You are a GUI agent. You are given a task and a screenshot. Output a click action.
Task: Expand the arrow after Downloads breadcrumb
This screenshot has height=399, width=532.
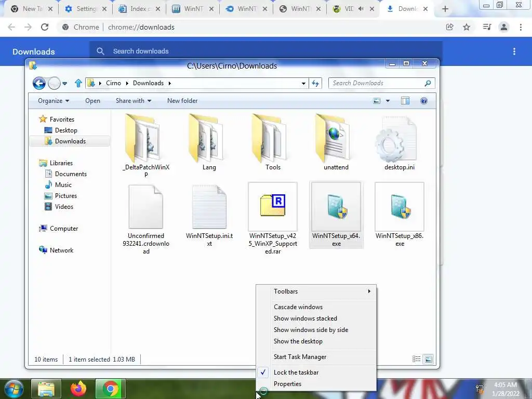170,83
